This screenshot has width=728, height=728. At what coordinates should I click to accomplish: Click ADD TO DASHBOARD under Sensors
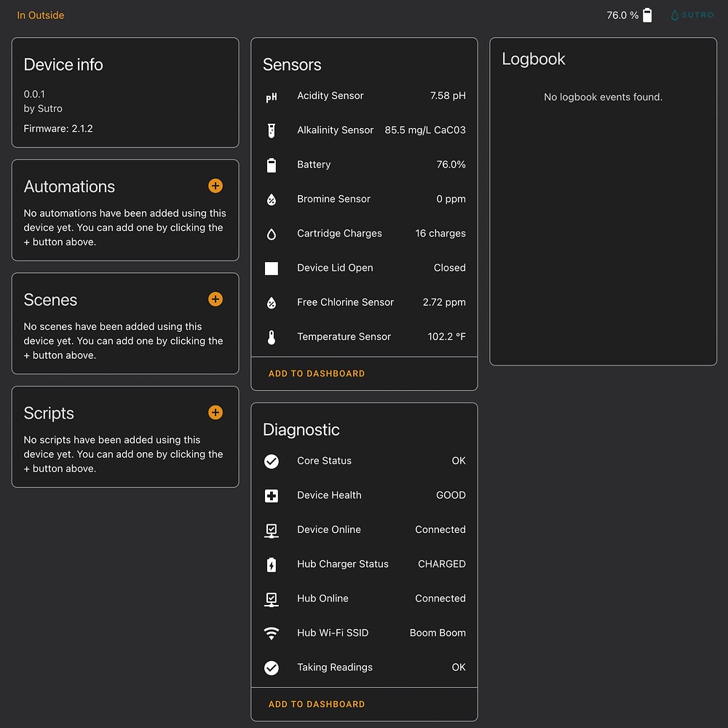click(316, 373)
